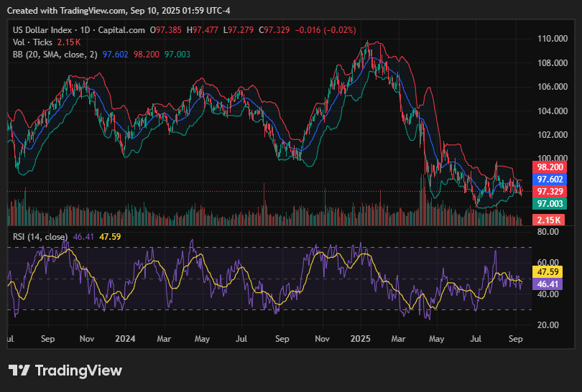Click the green 97.003 price-axis tag

coord(550,204)
